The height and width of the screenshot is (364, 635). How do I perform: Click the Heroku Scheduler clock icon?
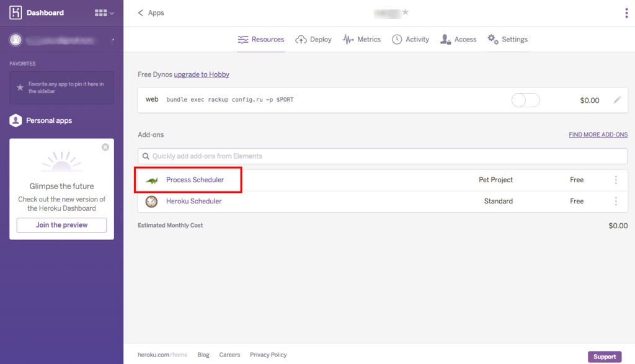pyautogui.click(x=152, y=202)
